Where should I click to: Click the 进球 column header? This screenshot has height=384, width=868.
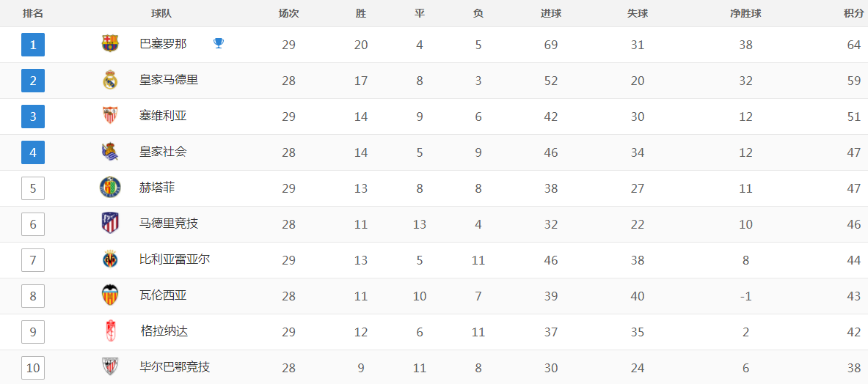click(x=551, y=14)
